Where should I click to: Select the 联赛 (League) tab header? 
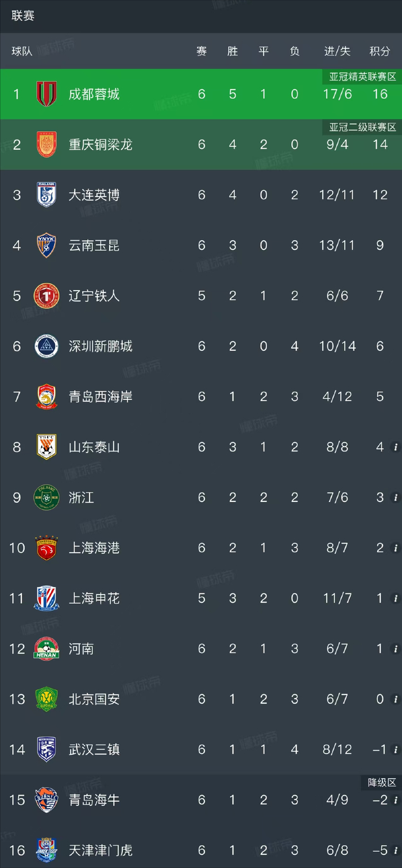coord(23,16)
